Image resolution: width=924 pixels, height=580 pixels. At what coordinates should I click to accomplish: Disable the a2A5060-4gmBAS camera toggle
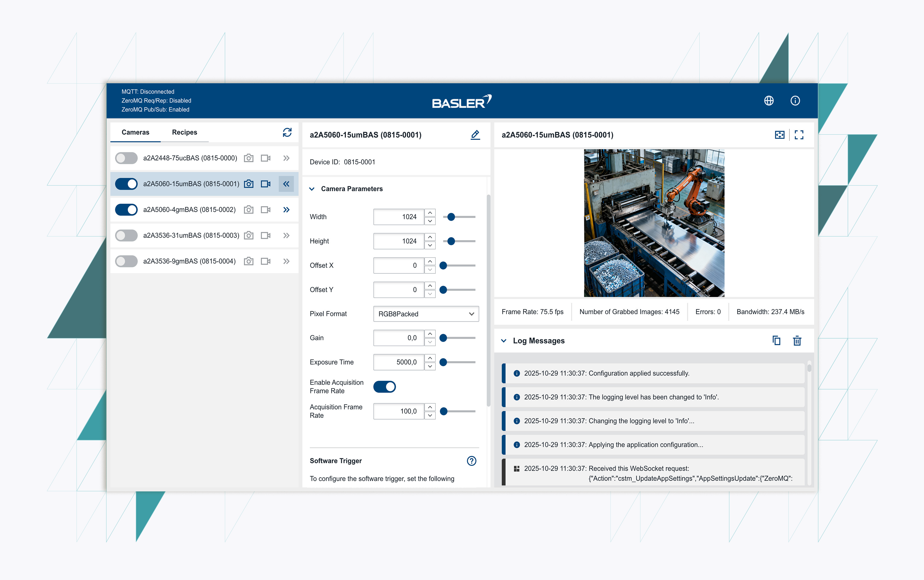click(126, 209)
